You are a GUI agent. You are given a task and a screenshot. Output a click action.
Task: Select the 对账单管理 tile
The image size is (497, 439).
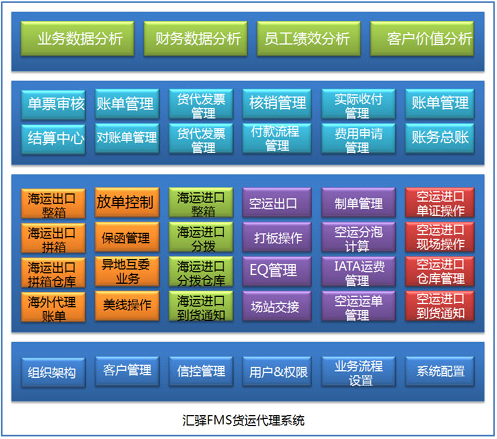click(x=127, y=138)
